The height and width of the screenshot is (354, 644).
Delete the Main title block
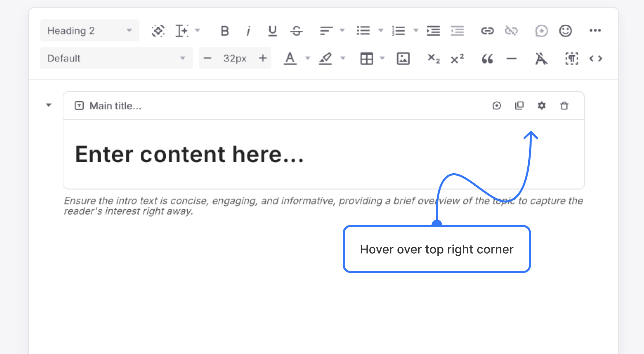point(564,106)
